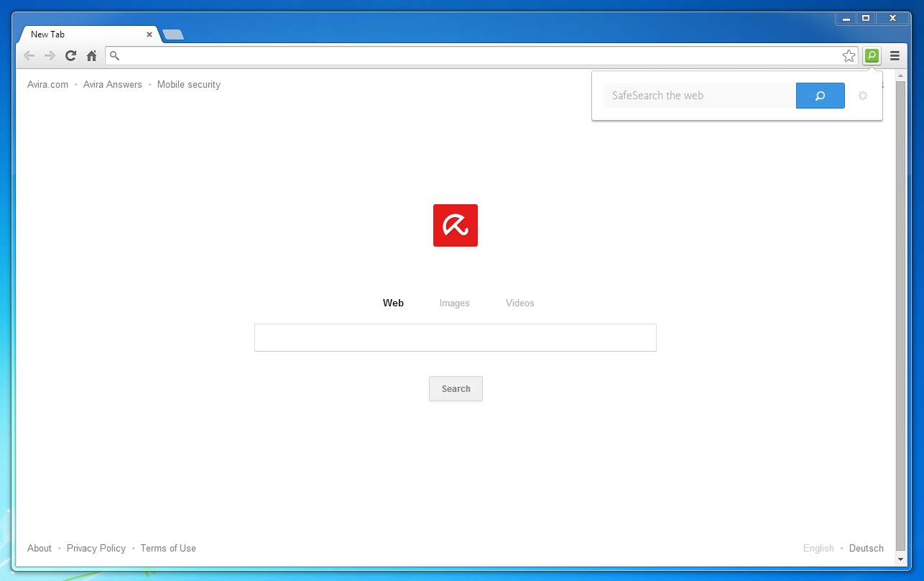Click the Search button
The width and height of the screenshot is (924, 581).
point(456,389)
